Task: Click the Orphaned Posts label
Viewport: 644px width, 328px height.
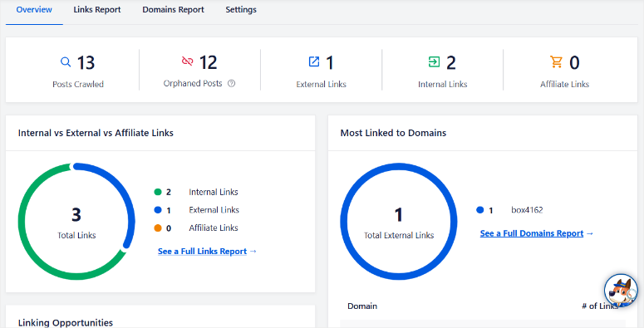Action: click(193, 83)
